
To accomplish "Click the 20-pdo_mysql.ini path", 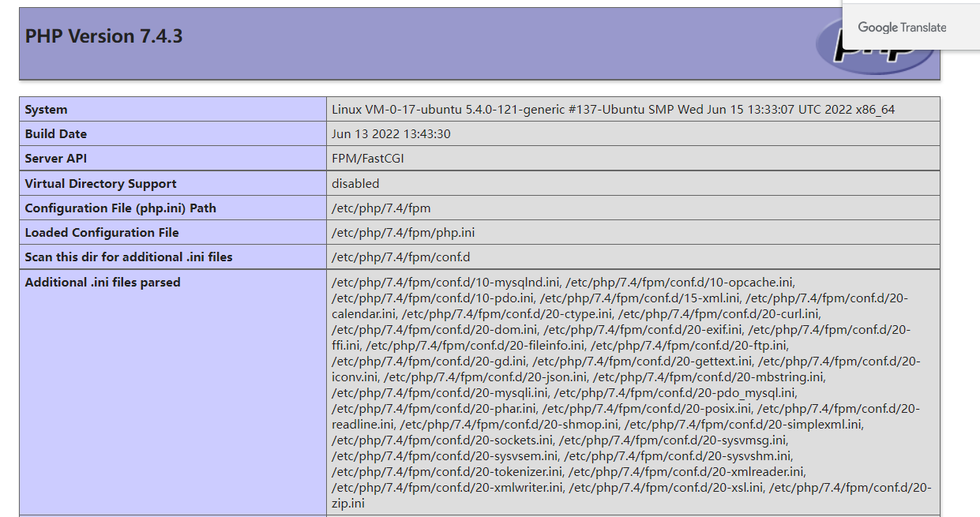I will [x=675, y=393].
